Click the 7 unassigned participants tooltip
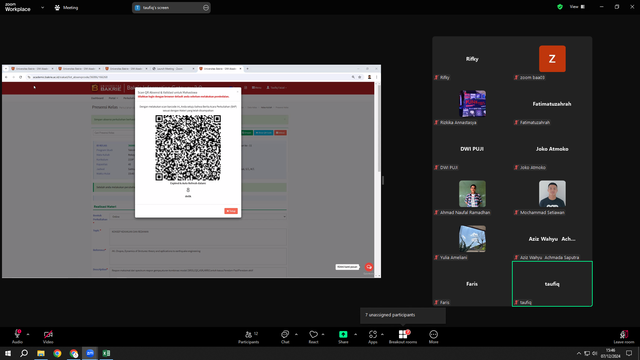Image resolution: width=640 pixels, height=360 pixels. [x=403, y=315]
